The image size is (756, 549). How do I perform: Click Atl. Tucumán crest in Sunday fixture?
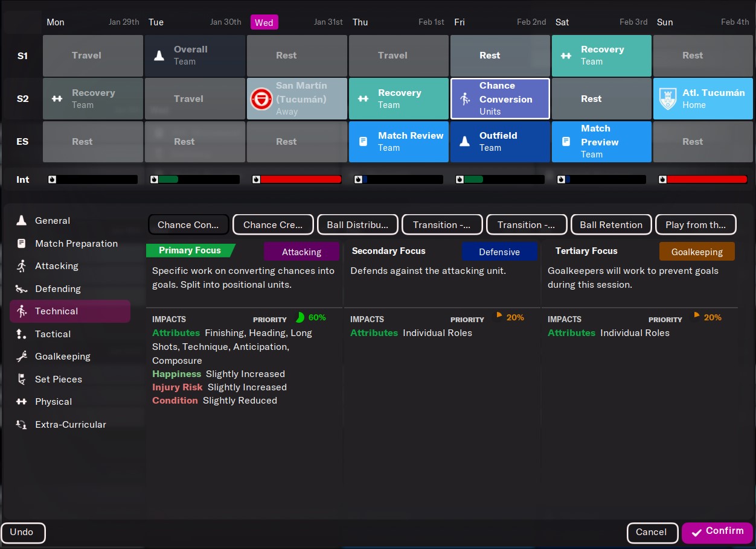click(x=667, y=99)
